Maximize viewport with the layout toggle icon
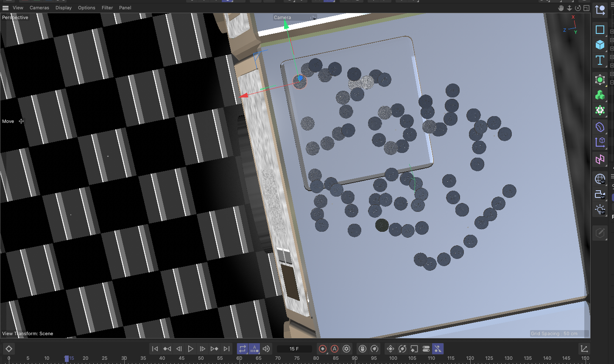 click(586, 8)
